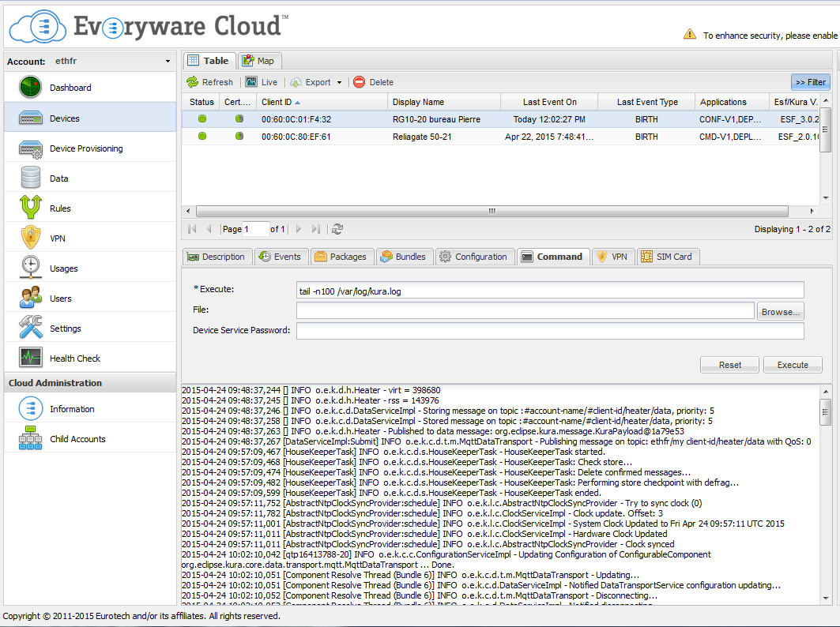This screenshot has width=840, height=627.
Task: Toggle the Filter panel
Action: (810, 82)
